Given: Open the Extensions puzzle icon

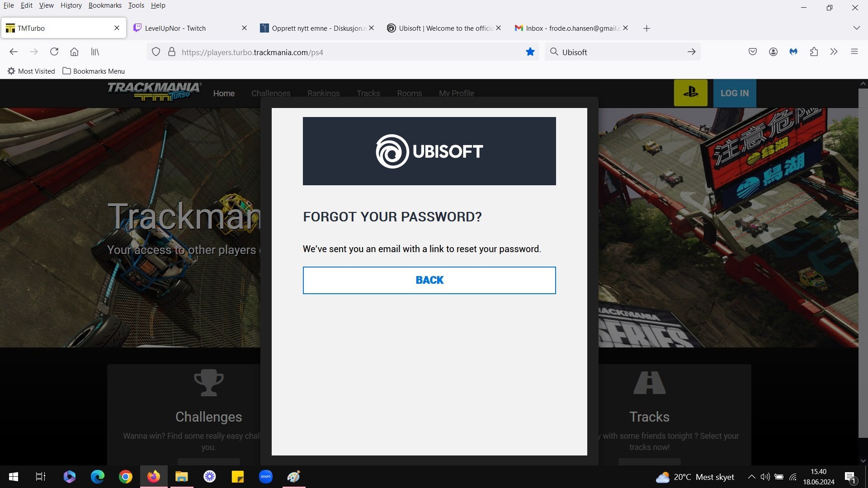Looking at the screenshot, I should point(814,52).
